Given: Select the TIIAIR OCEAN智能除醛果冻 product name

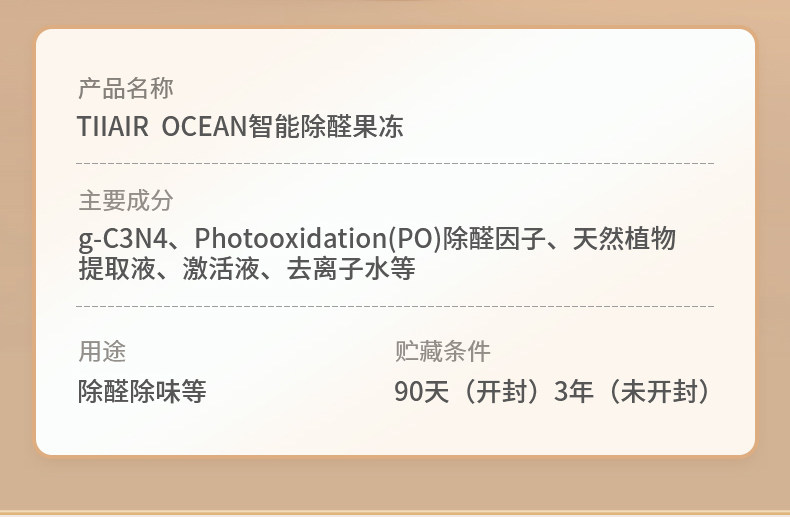Looking at the screenshot, I should pos(240,126).
